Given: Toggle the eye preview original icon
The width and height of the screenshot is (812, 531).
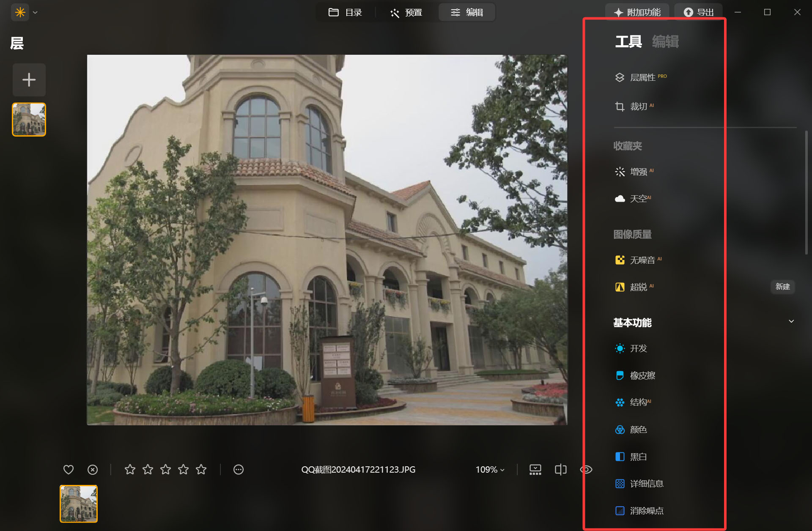Looking at the screenshot, I should tap(586, 469).
